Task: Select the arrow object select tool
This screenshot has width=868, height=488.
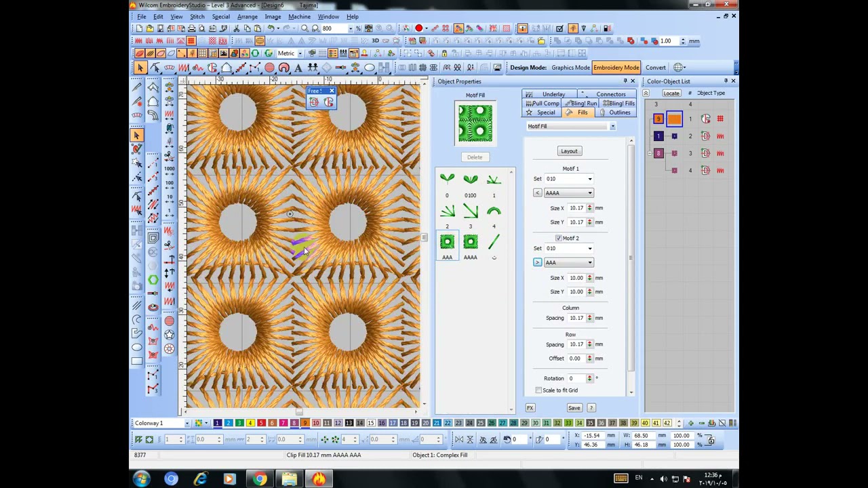Action: tap(140, 68)
